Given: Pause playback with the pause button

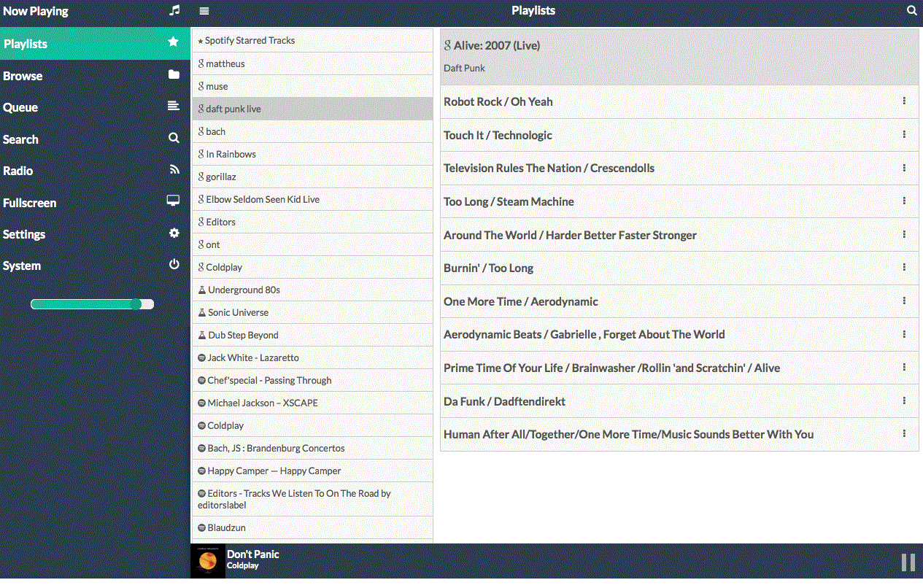Looking at the screenshot, I should [x=908, y=562].
